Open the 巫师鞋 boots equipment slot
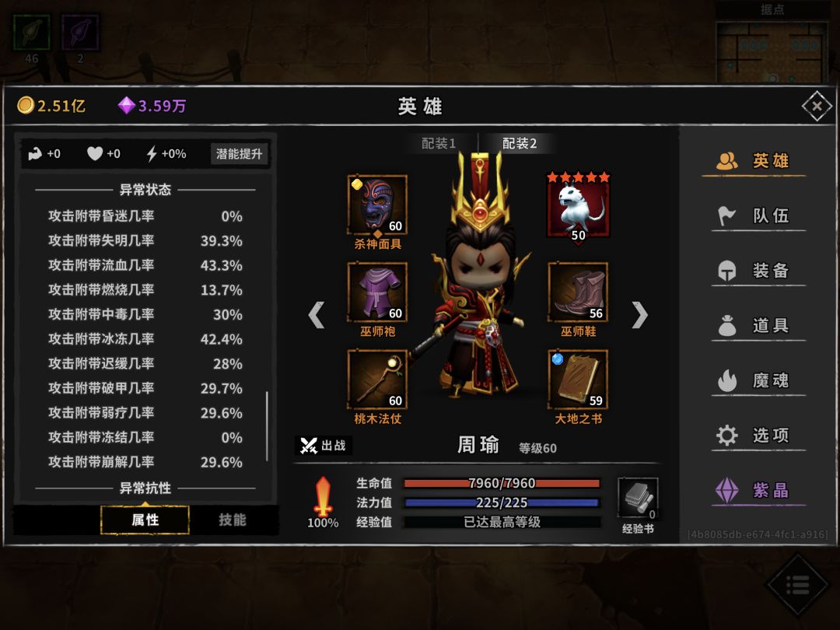Screen dimensions: 840x630 (x=578, y=292)
